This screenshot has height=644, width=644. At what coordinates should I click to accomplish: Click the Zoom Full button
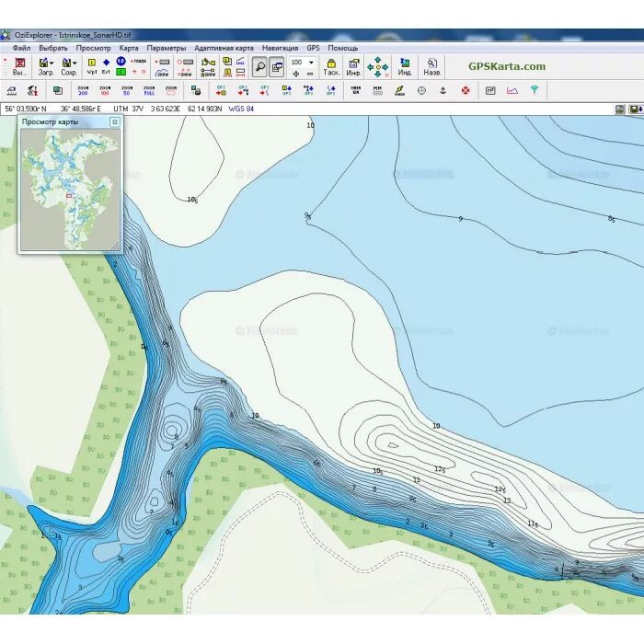point(149,90)
